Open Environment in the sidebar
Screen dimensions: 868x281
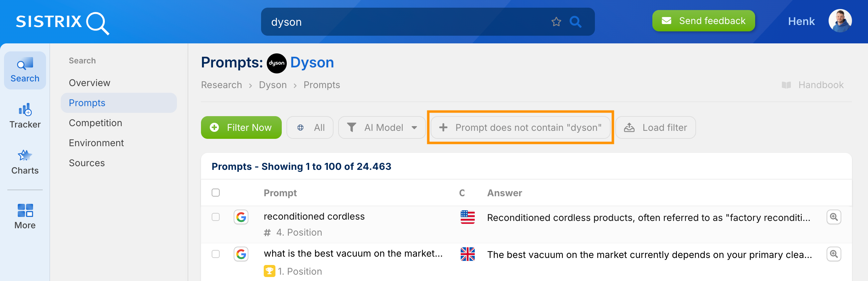(x=96, y=143)
